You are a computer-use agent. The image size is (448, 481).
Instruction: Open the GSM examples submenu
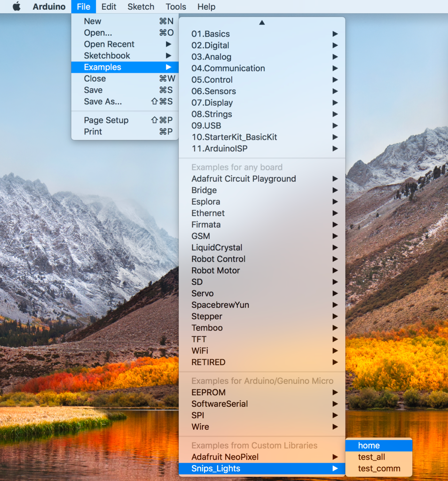pyautogui.click(x=262, y=236)
